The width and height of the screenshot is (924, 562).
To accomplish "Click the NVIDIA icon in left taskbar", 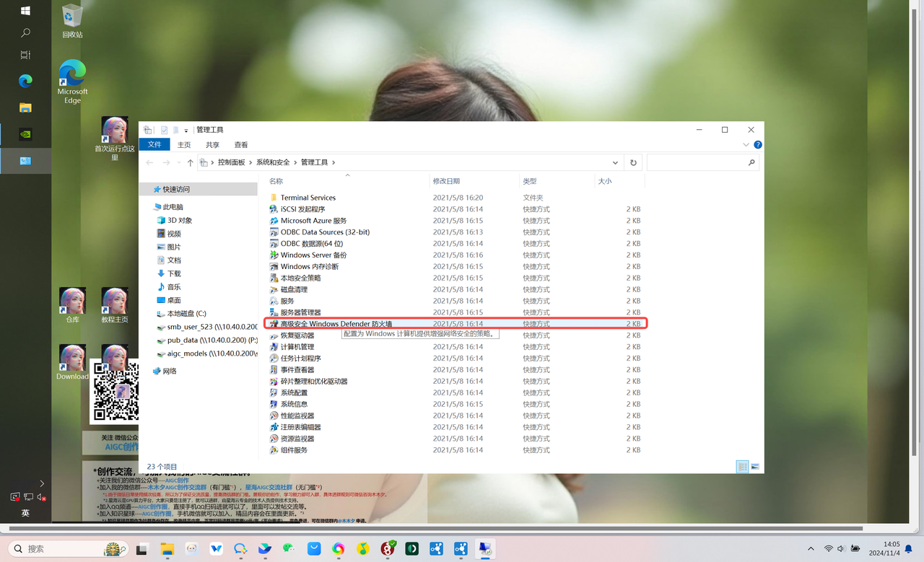I will point(25,134).
